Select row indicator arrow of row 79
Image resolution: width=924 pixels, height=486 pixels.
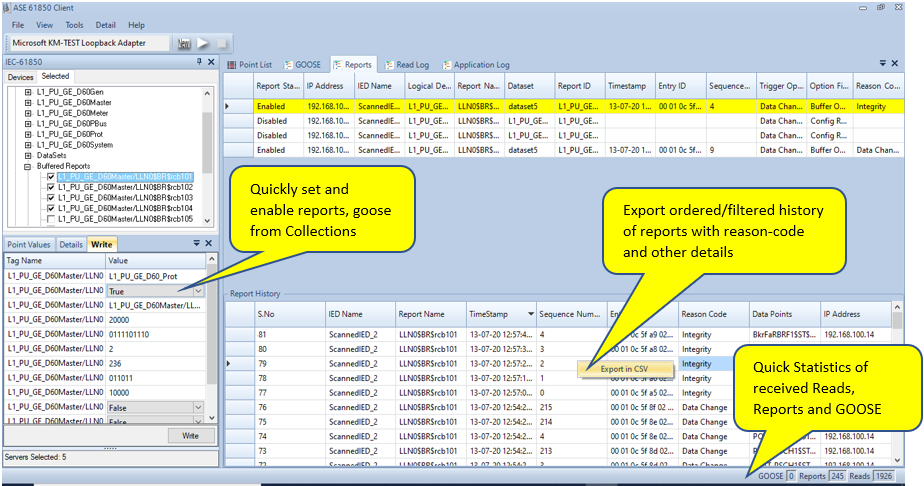tap(229, 363)
